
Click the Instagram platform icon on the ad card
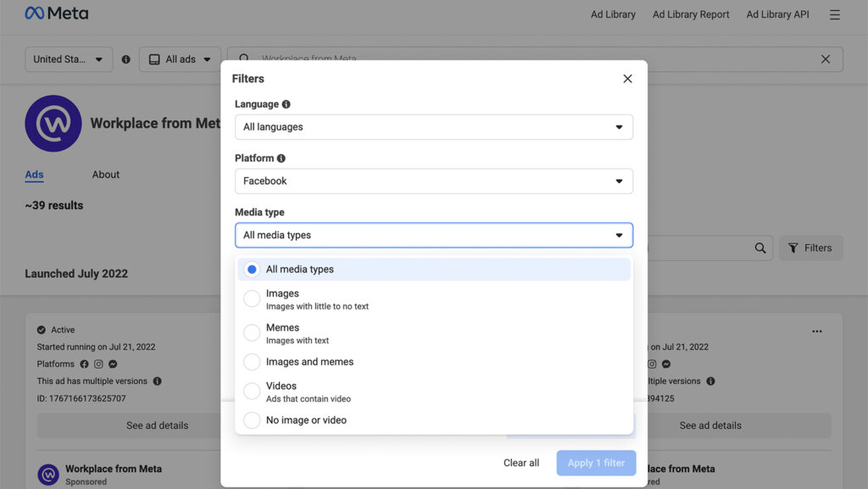click(x=99, y=364)
